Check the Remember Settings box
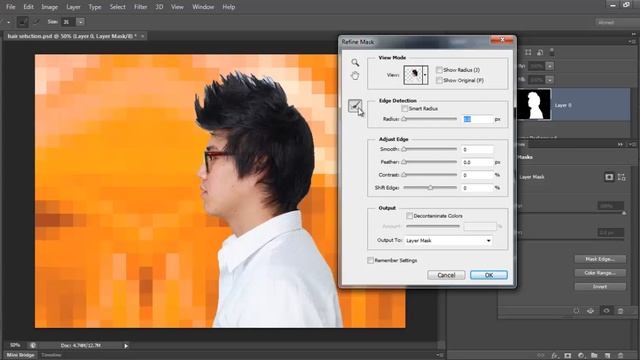 coord(371,260)
